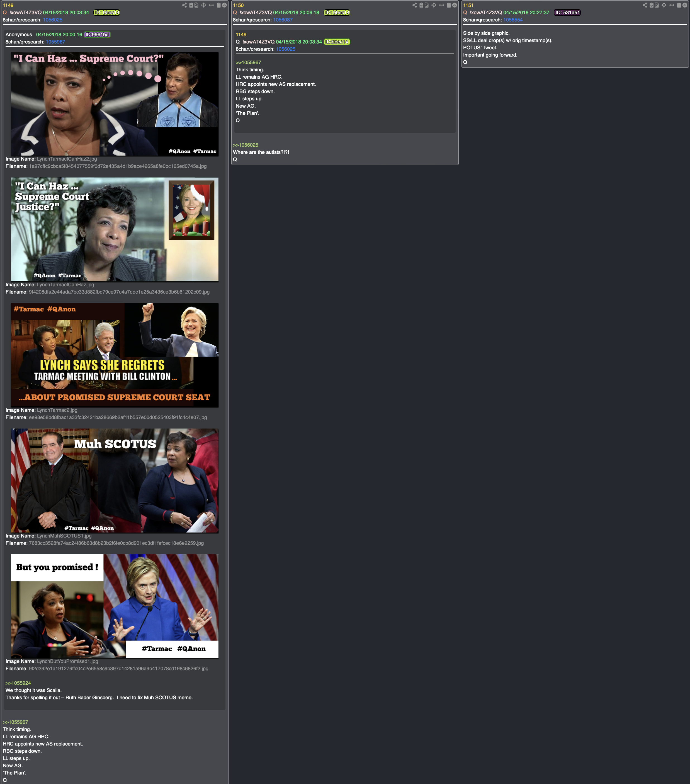Click 'Side by side graphic.' line in post 1151
This screenshot has height=784, width=690.
[487, 33]
